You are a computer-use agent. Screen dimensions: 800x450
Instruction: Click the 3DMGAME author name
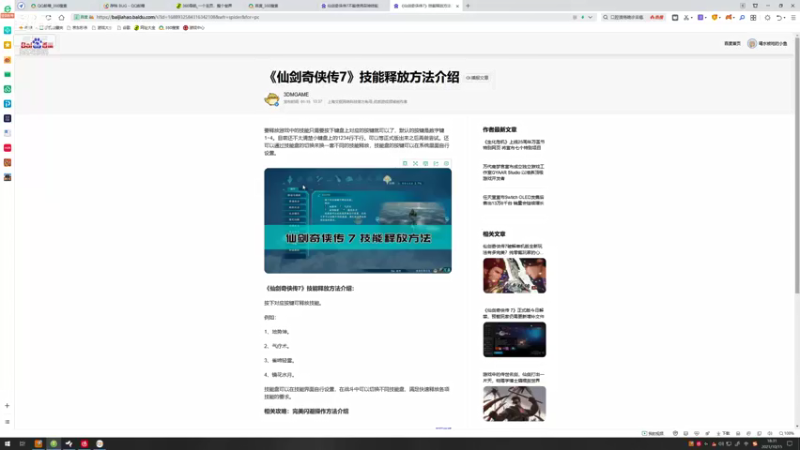click(x=296, y=94)
